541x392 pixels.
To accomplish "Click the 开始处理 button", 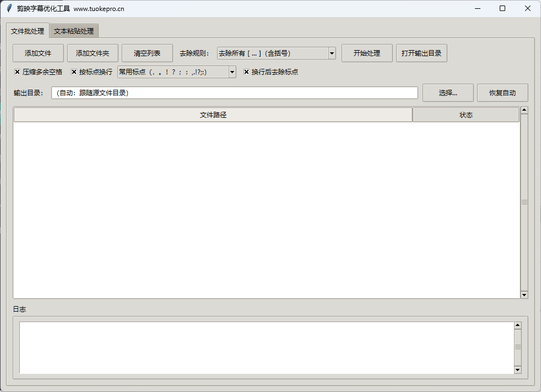I will (367, 53).
